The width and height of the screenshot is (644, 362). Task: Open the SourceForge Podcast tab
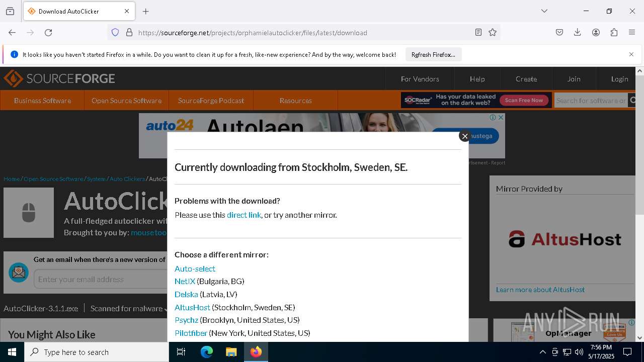tap(211, 101)
